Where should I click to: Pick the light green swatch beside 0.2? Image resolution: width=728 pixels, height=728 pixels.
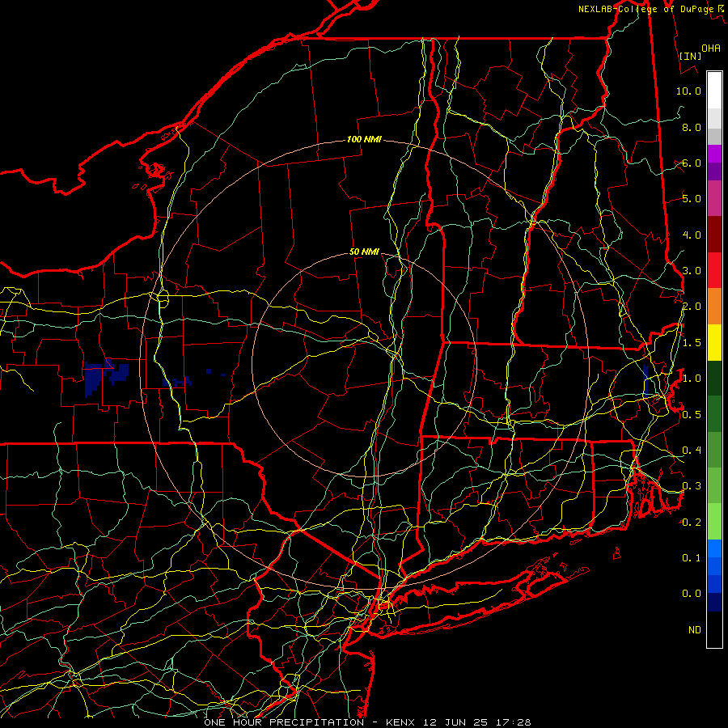tap(714, 522)
